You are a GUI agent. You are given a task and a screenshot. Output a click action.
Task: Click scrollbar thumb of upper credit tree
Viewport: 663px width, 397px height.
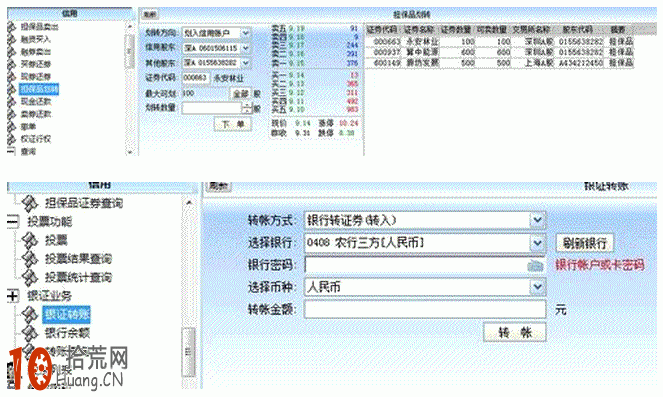129,52
